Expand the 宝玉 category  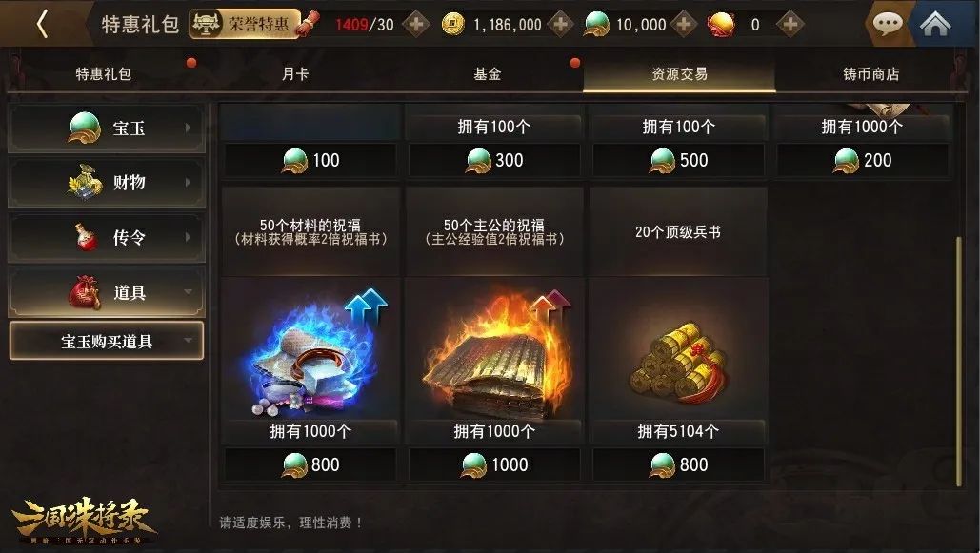(x=107, y=128)
